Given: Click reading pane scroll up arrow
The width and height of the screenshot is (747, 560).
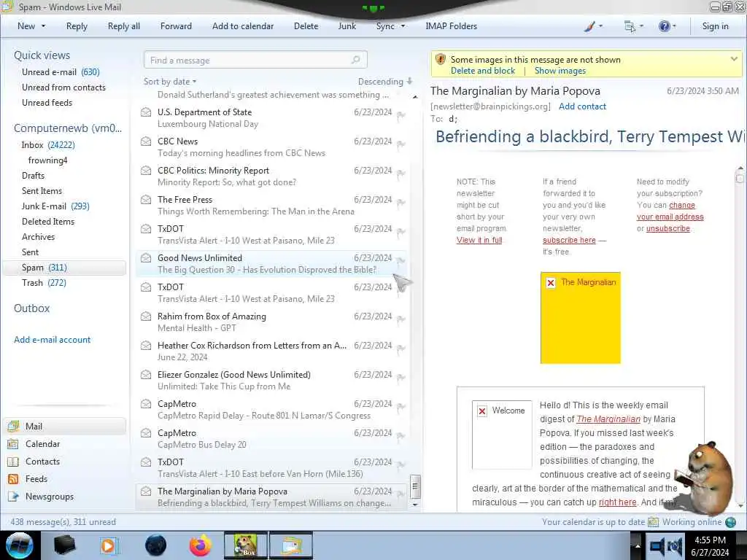Looking at the screenshot, I should [740, 168].
